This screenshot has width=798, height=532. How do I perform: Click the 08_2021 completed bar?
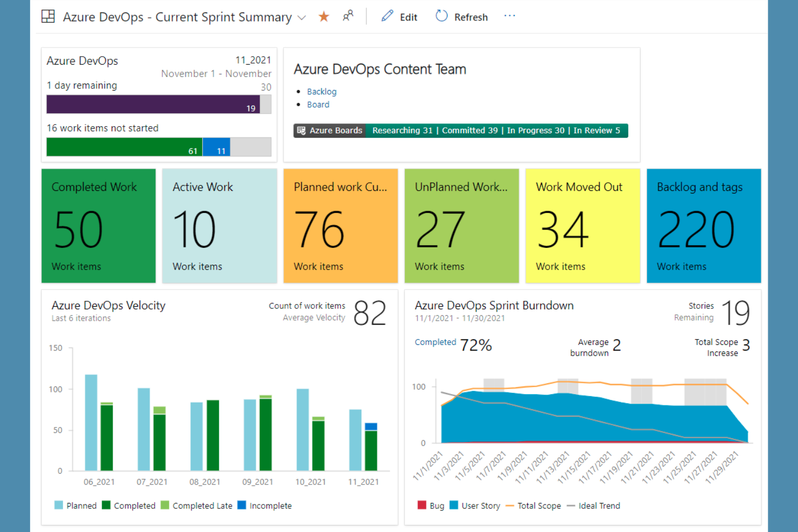(x=213, y=436)
